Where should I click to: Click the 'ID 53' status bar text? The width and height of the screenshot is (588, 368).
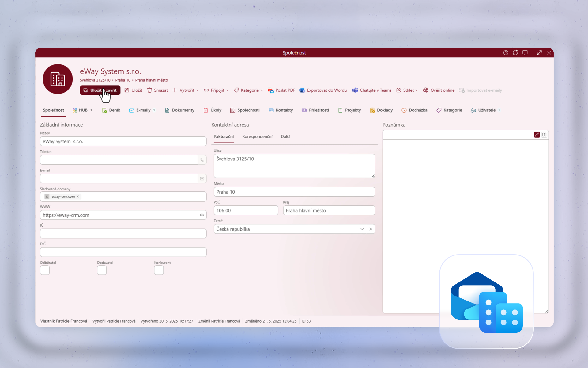(x=306, y=321)
